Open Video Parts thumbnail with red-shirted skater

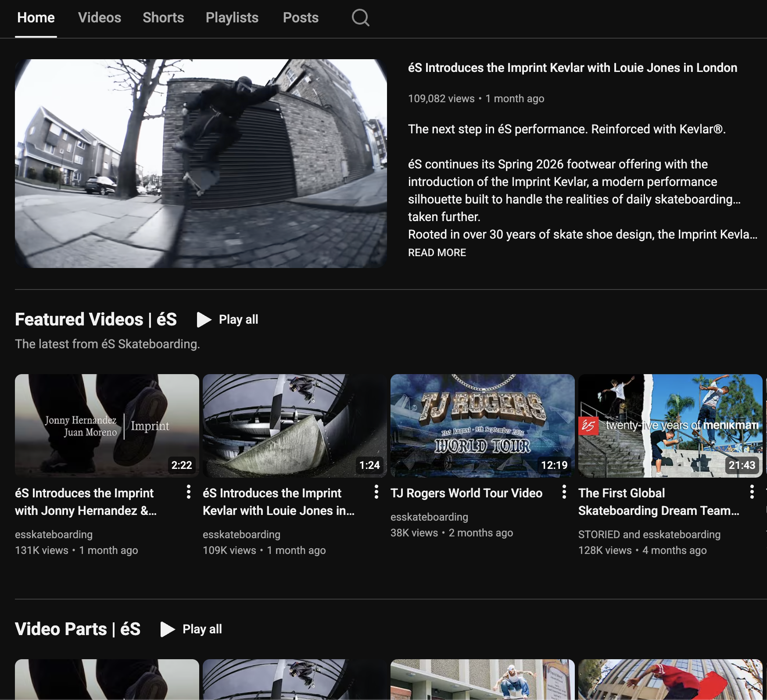tap(670, 679)
